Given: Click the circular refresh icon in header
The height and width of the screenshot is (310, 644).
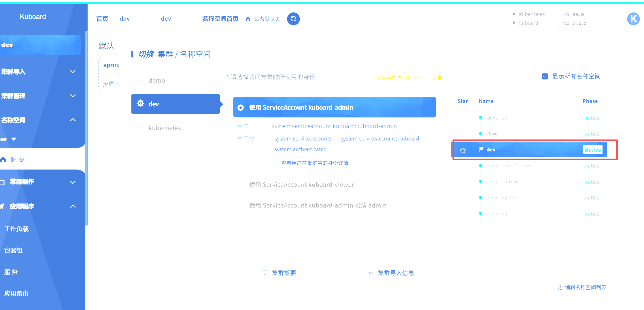Looking at the screenshot, I should coord(293,19).
